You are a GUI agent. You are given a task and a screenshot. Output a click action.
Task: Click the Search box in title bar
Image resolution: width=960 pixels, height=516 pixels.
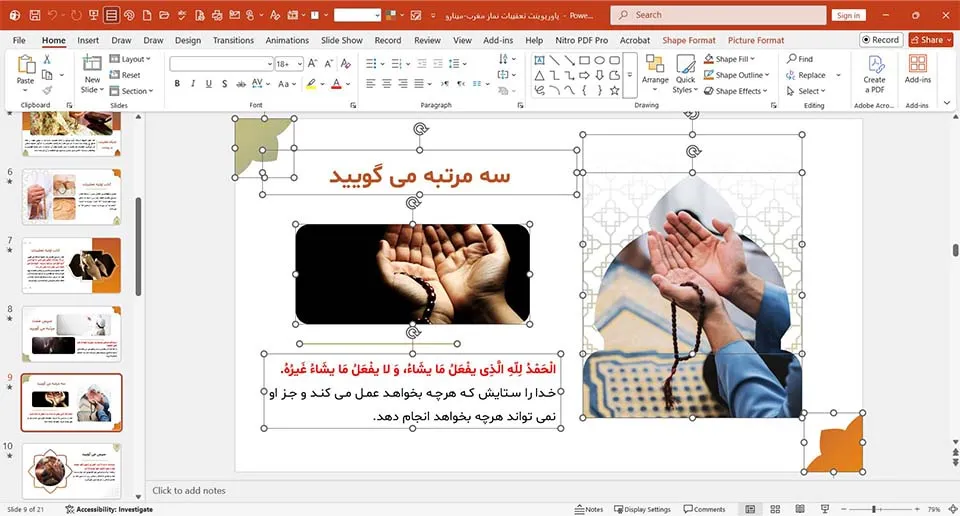click(x=718, y=15)
